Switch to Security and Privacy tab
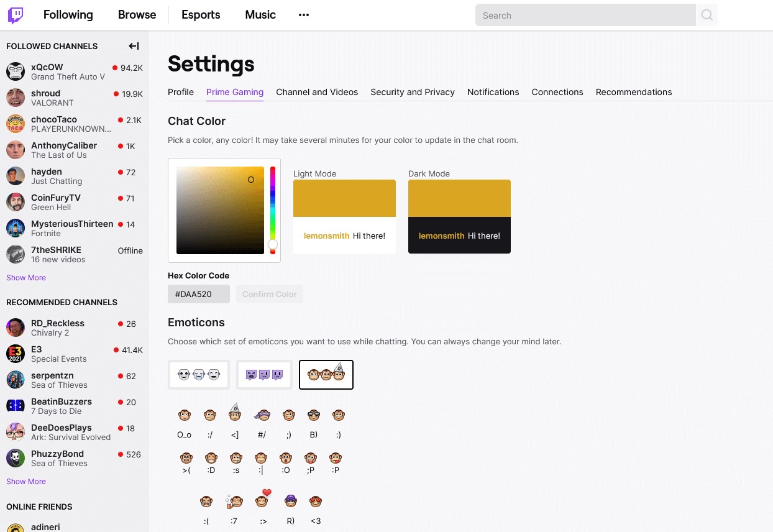773x532 pixels. 413,92
